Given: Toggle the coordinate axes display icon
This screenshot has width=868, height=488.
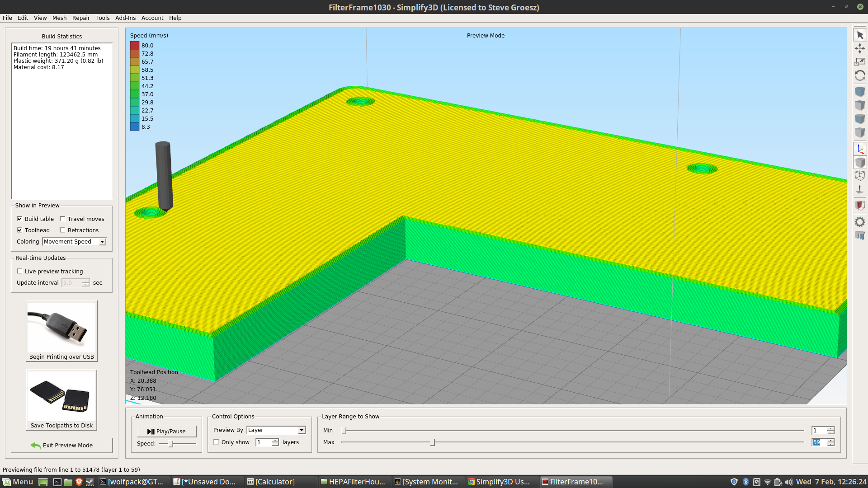Looking at the screenshot, I should coord(860,149).
